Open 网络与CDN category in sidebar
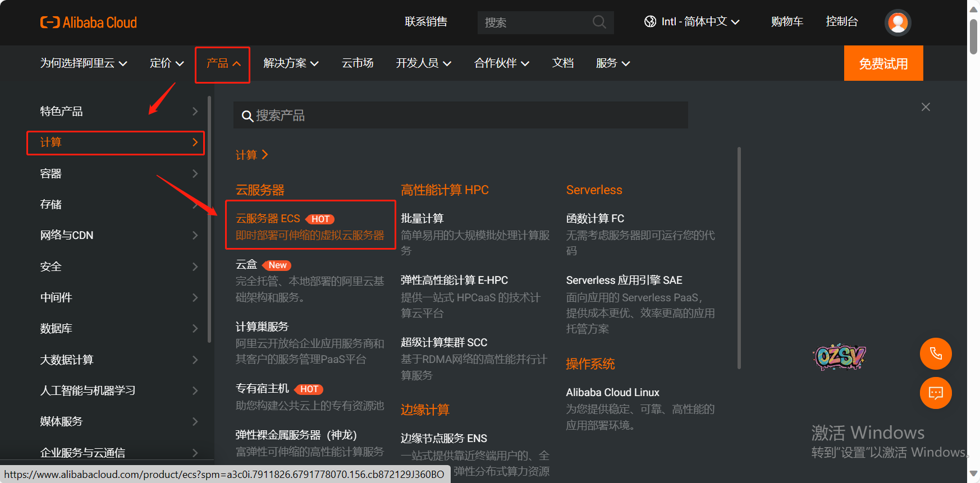980x483 pixels. 118,236
